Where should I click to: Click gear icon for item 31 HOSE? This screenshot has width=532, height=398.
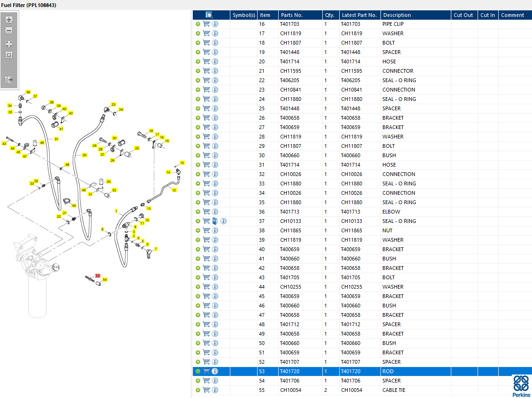pyautogui.click(x=198, y=165)
